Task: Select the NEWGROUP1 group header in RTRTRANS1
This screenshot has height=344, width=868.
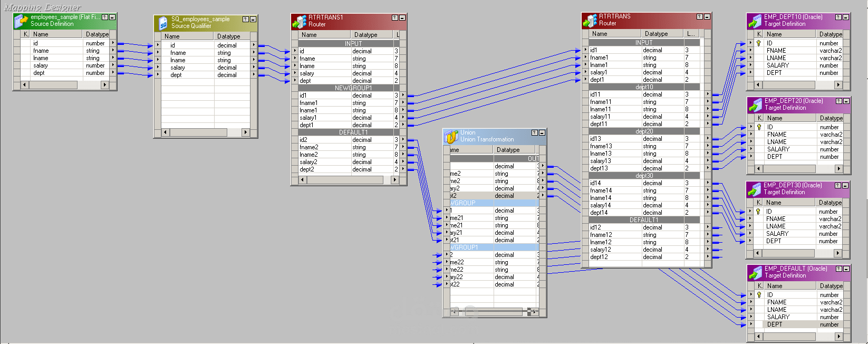Action: coord(353,88)
